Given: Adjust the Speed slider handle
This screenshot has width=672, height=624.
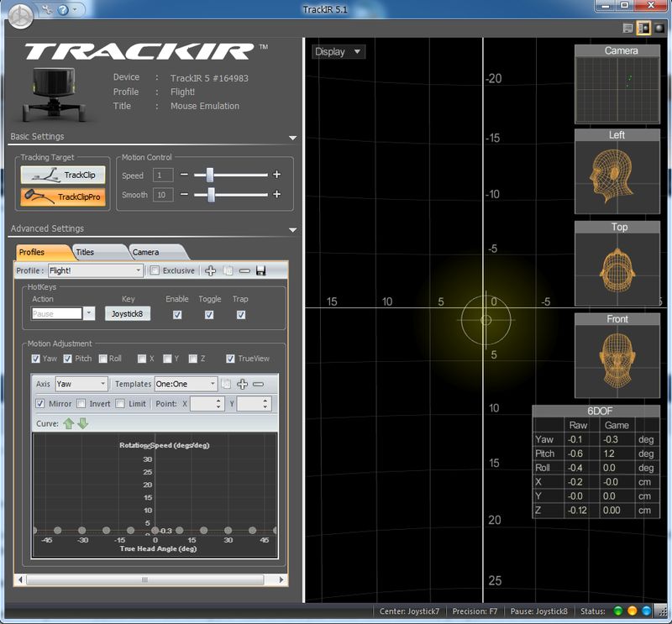Looking at the screenshot, I should point(209,175).
